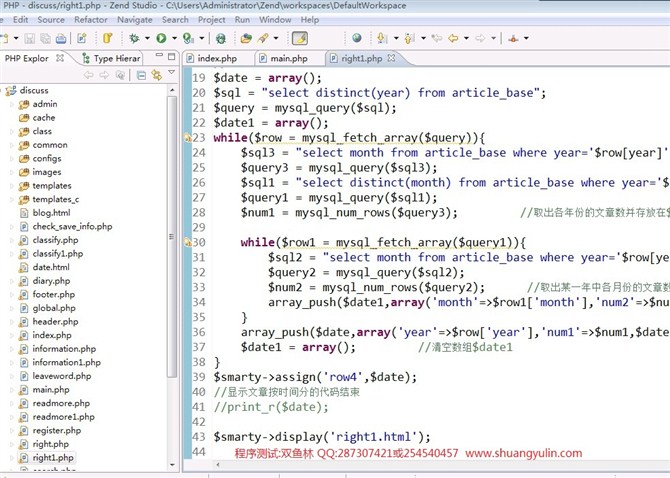The height and width of the screenshot is (478, 670).
Task: Select leaveword.php file
Action: (x=62, y=376)
